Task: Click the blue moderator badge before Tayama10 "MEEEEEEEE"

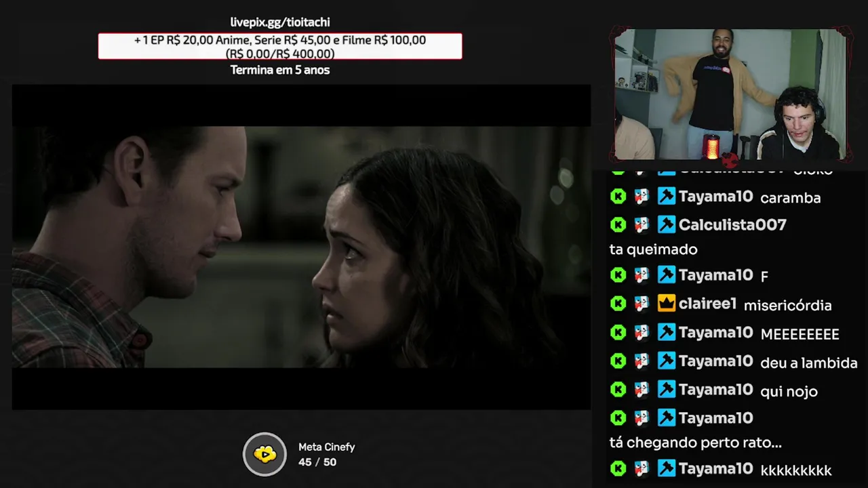Action: coord(667,332)
